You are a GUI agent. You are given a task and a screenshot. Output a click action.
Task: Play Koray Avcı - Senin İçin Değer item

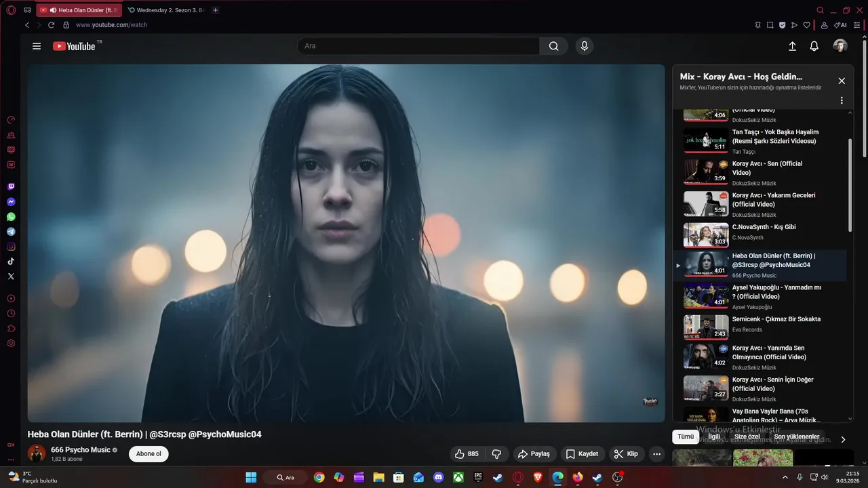click(759, 388)
